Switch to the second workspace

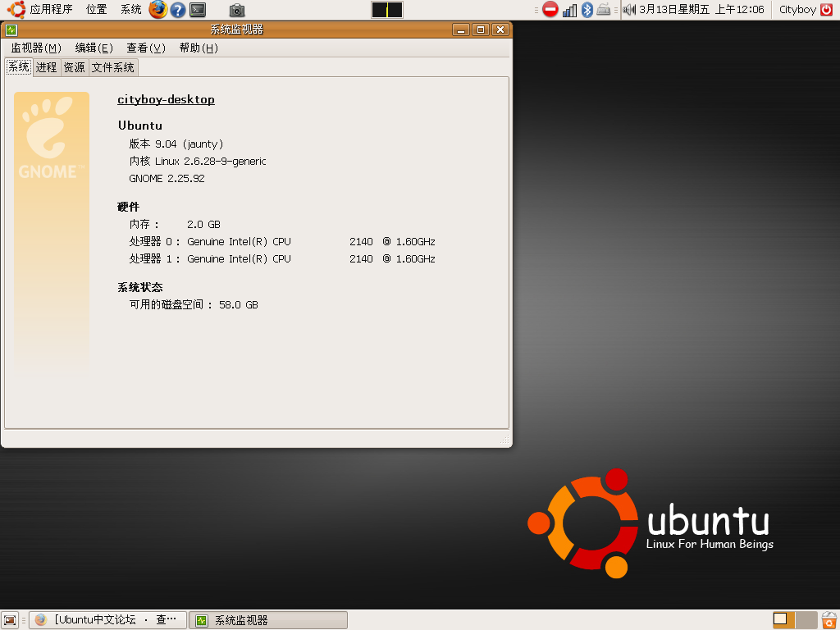(x=806, y=620)
